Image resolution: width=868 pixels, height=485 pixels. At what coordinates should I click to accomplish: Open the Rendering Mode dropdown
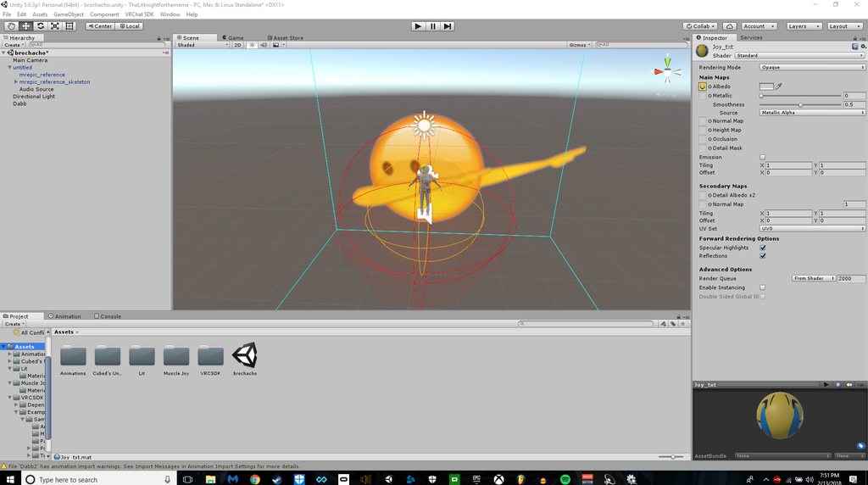pos(811,67)
